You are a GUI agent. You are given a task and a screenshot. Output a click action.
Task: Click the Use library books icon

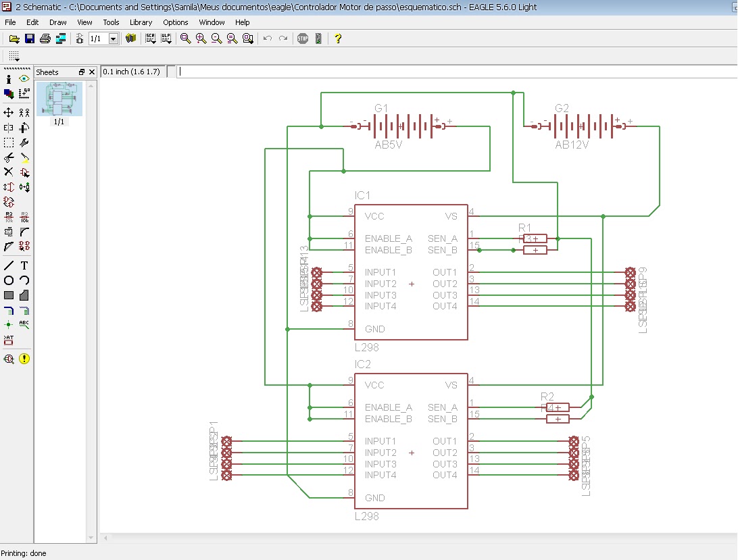point(131,39)
